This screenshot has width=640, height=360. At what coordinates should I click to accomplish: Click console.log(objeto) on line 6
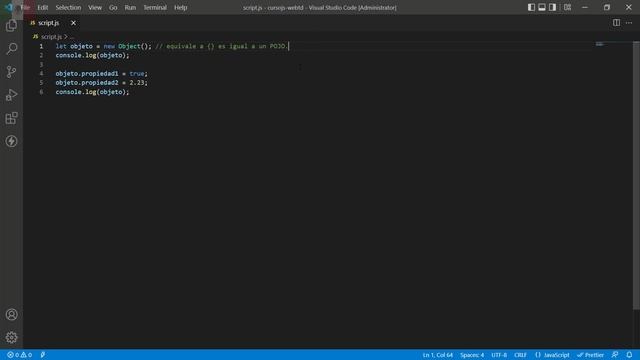click(x=92, y=92)
